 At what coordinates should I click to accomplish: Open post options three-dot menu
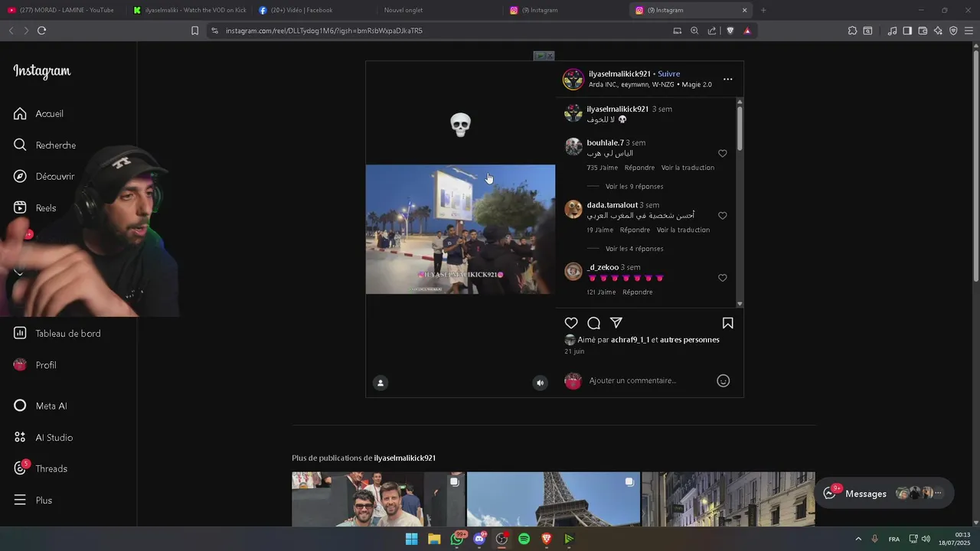pyautogui.click(x=728, y=80)
